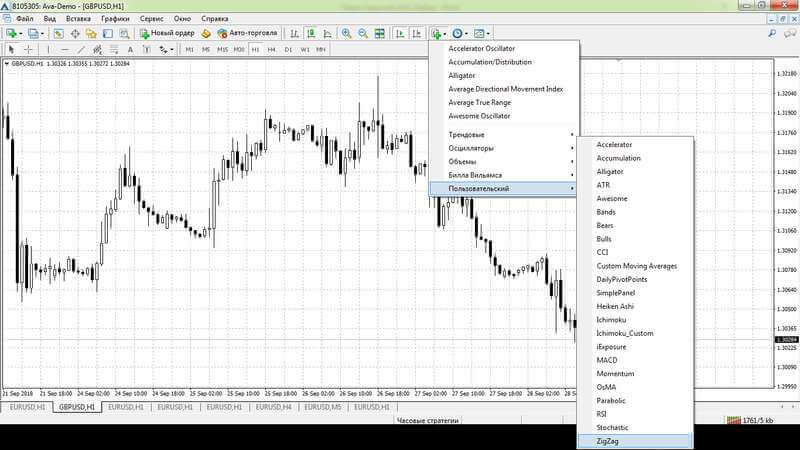This screenshot has width=800, height=450.
Task: Select the trendline drawing tool
Action: [81, 49]
